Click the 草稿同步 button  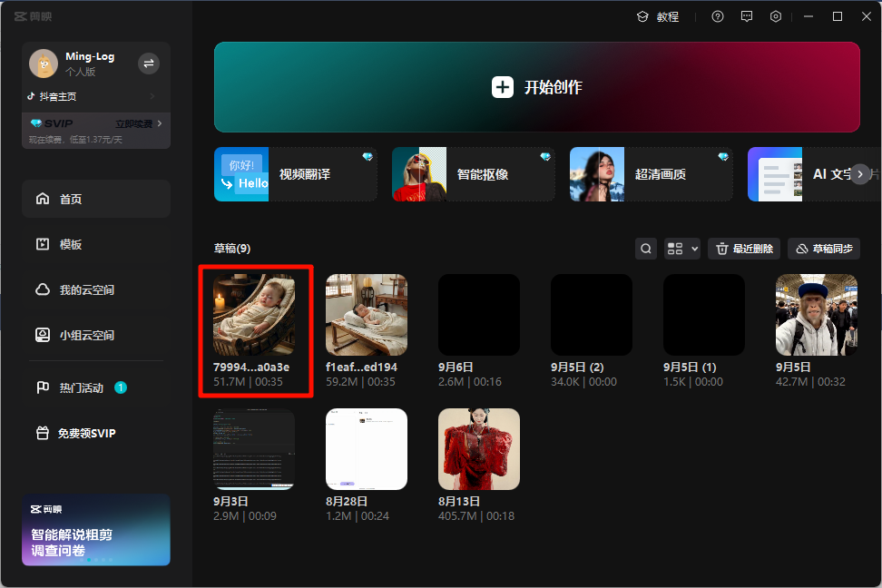[x=823, y=249]
